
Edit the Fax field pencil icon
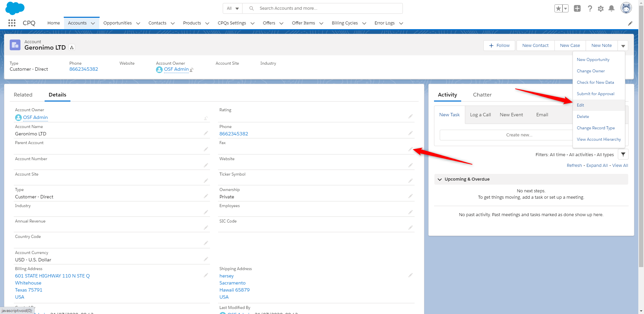(x=410, y=149)
